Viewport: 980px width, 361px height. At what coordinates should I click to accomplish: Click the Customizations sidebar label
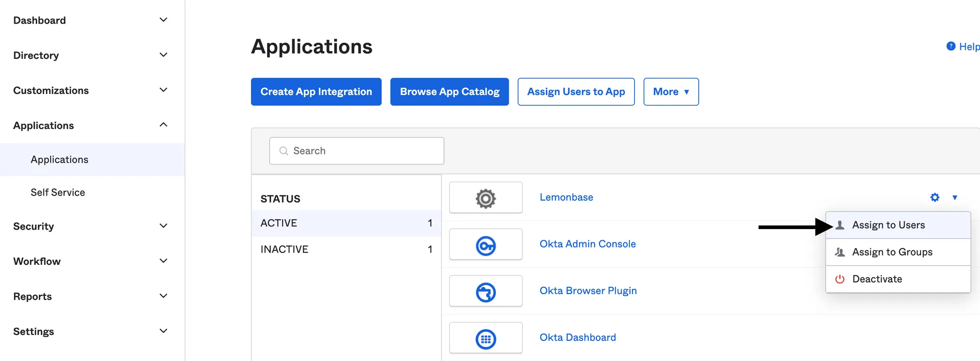tap(51, 90)
